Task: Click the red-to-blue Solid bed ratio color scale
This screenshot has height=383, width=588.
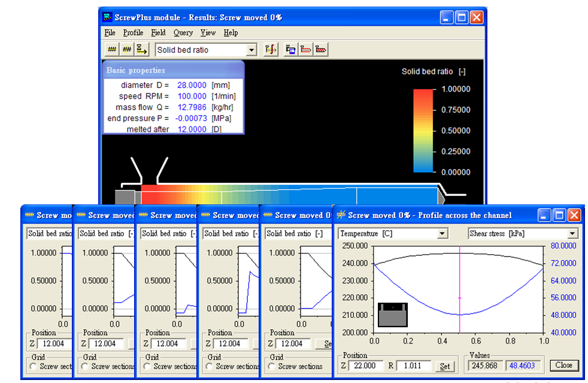Action: click(x=423, y=131)
